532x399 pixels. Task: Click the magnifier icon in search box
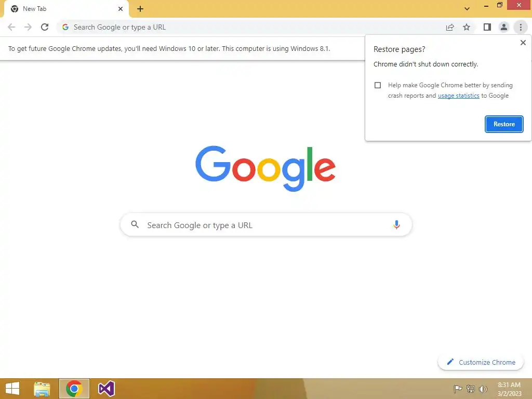[x=135, y=224]
